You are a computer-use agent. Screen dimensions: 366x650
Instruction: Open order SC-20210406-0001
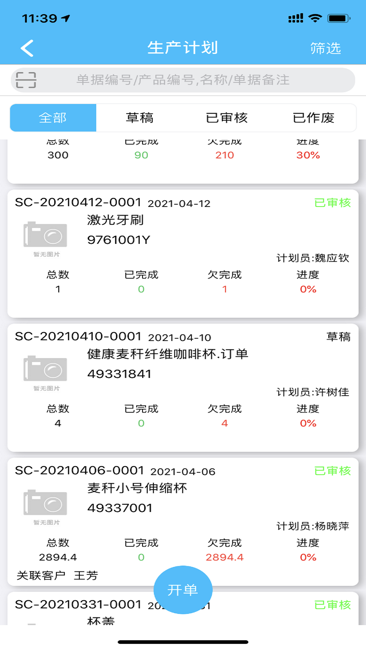[183, 521]
